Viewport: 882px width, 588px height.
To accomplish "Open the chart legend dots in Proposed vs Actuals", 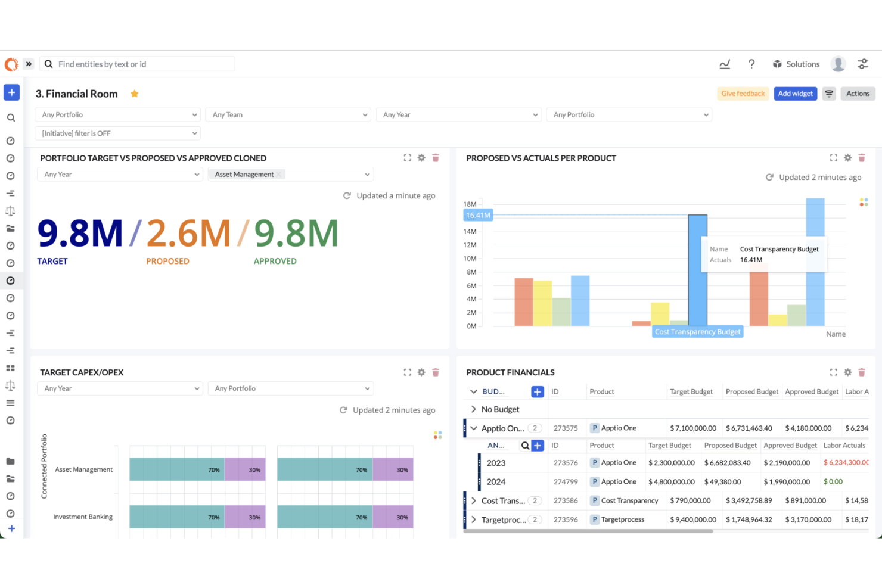I will pos(864,203).
